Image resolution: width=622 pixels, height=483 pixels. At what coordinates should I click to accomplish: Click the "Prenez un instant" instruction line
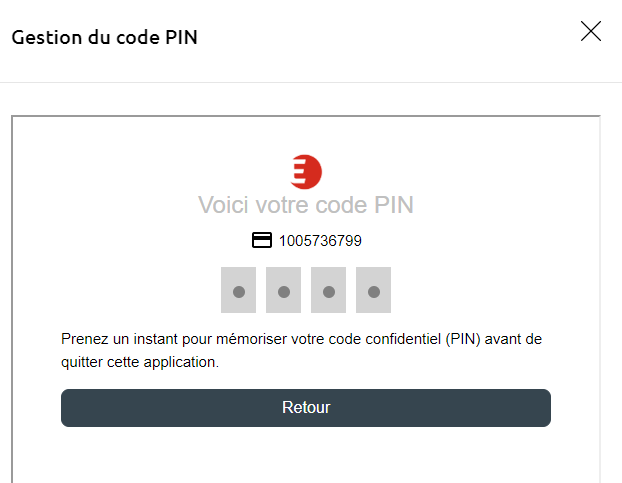coord(300,339)
